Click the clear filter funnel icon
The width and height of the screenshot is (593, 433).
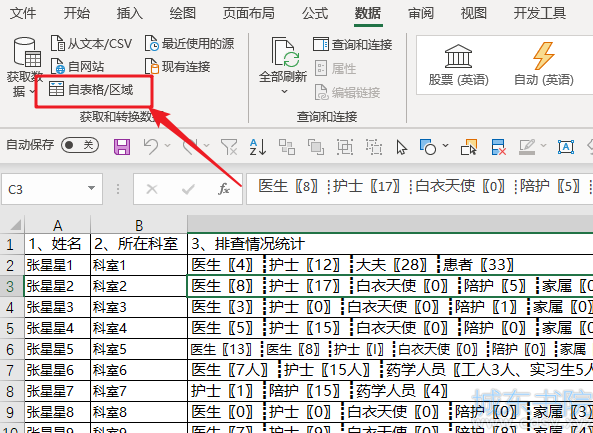click(229, 147)
